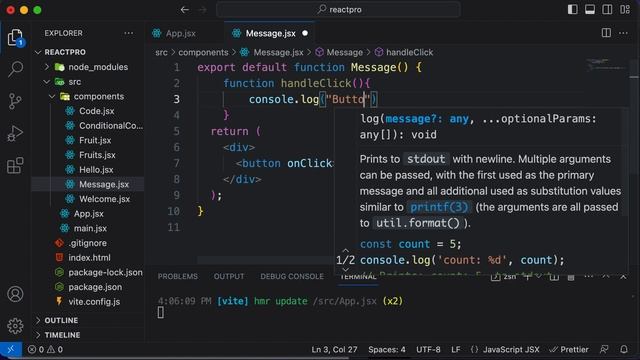Change end of line via LF
Image resolution: width=640 pixels, height=360 pixels.
[456, 349]
